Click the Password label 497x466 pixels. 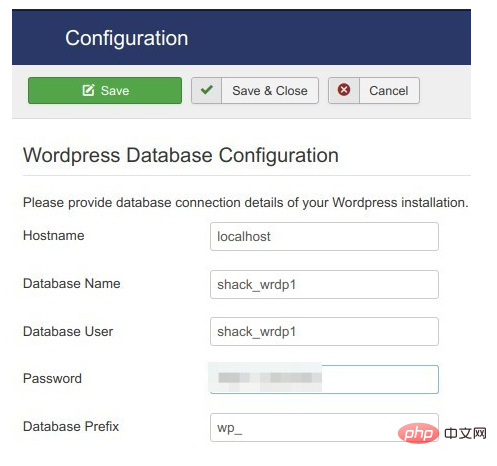52,379
